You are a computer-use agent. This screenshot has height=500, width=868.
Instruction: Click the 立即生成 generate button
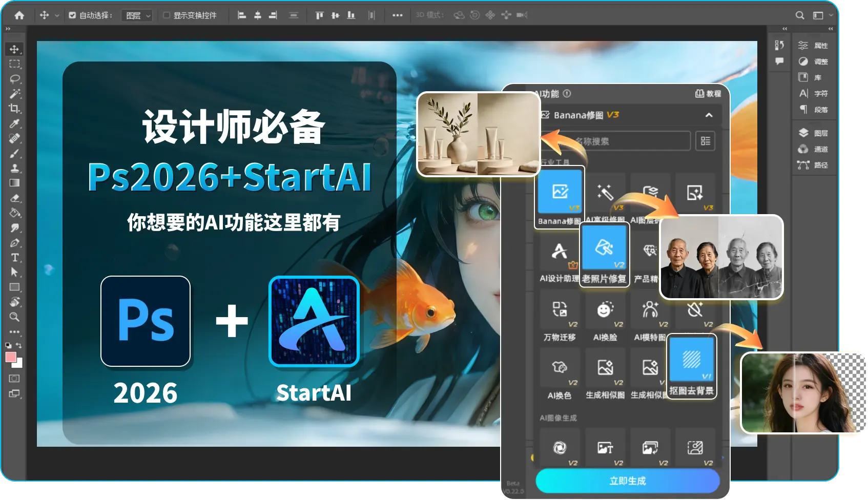(x=626, y=481)
